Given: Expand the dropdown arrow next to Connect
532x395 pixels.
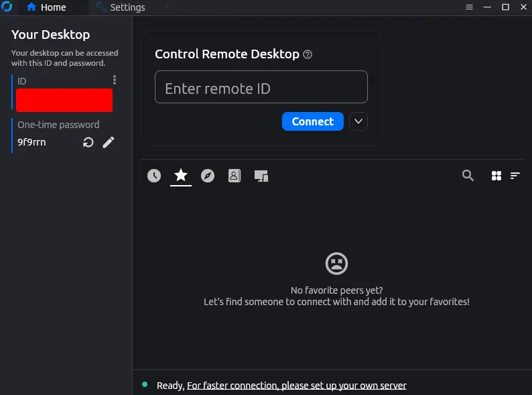Looking at the screenshot, I should [x=358, y=121].
